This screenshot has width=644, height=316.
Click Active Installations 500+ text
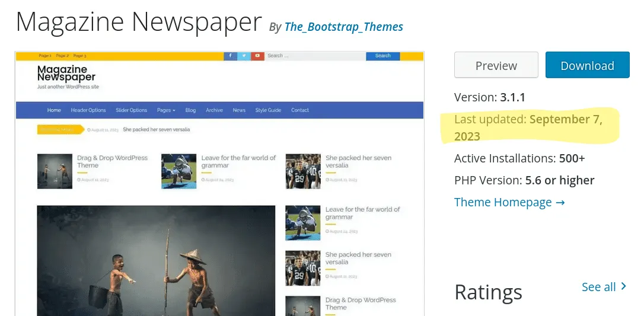tap(519, 158)
